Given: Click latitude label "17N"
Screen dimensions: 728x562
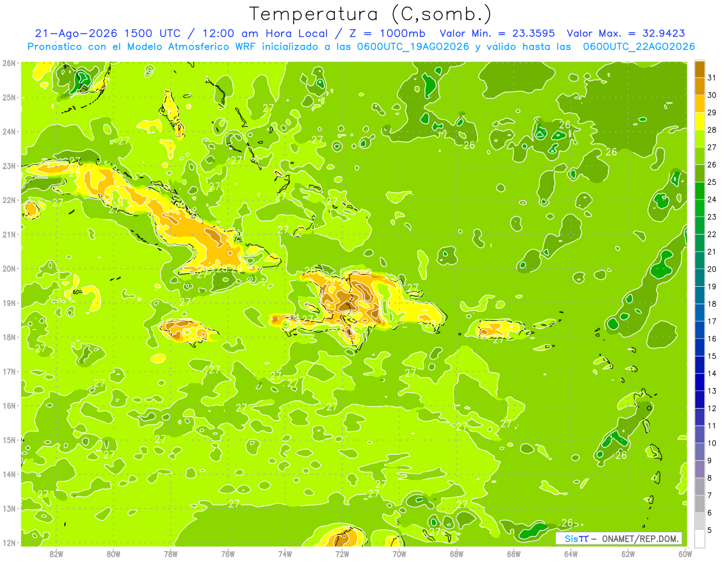Looking at the screenshot, I should pos(9,371).
